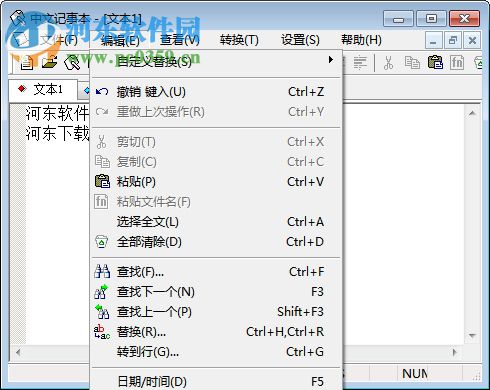Open the 文件(F) menu
Image resolution: width=490 pixels, height=390 pixels.
(59, 40)
